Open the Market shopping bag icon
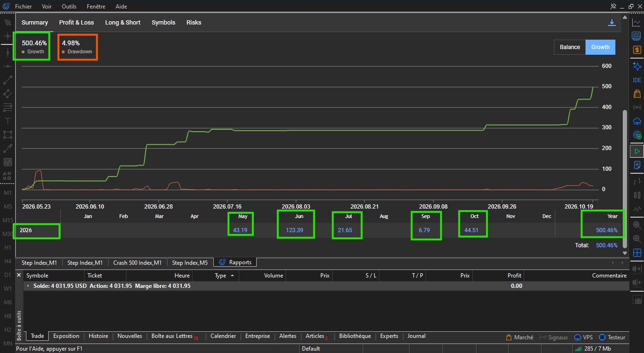Viewport: 644px width, 353px height. (637, 93)
